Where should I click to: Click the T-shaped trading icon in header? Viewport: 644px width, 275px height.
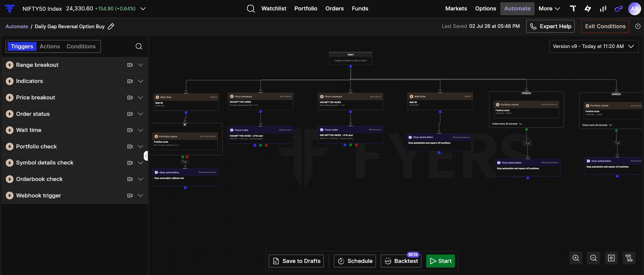573,9
